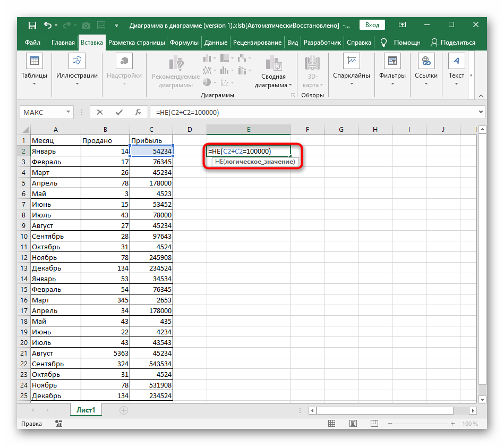Insert a statistic chart

pyautogui.click(x=227, y=70)
